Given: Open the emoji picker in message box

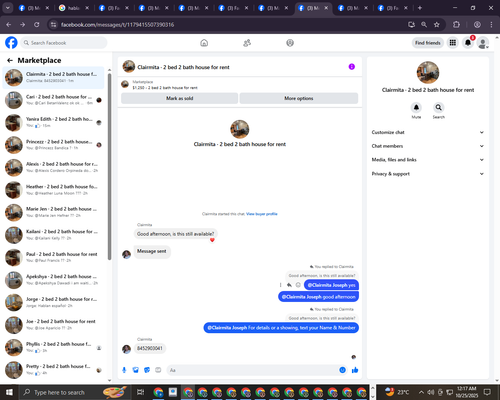Looking at the screenshot, I should 342,370.
